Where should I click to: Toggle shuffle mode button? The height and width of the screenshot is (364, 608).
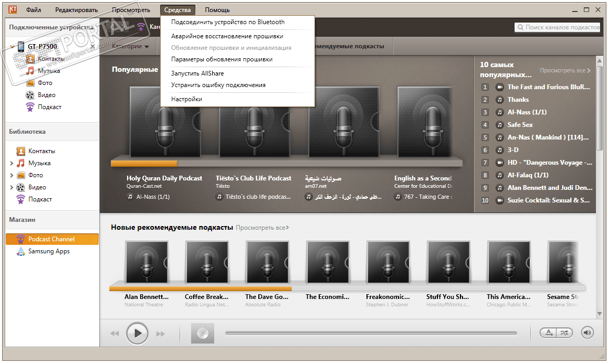564,333
